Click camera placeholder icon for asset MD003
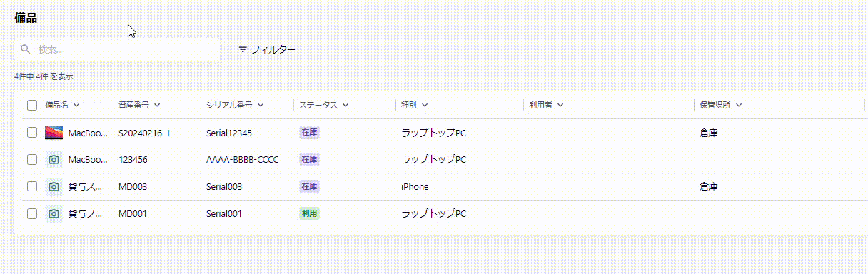 point(54,186)
